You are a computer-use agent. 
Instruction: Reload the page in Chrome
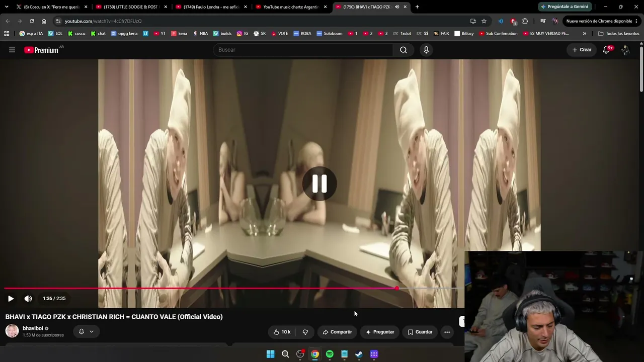pos(32,21)
